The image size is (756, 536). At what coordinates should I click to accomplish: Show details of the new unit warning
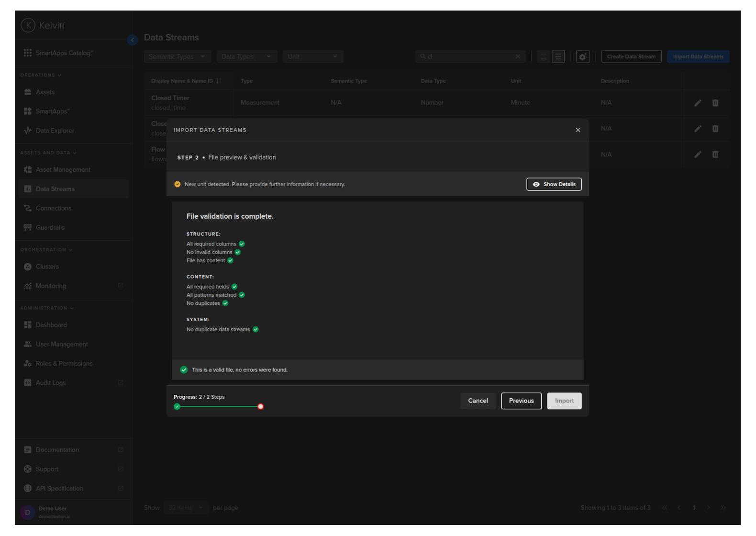coord(554,184)
